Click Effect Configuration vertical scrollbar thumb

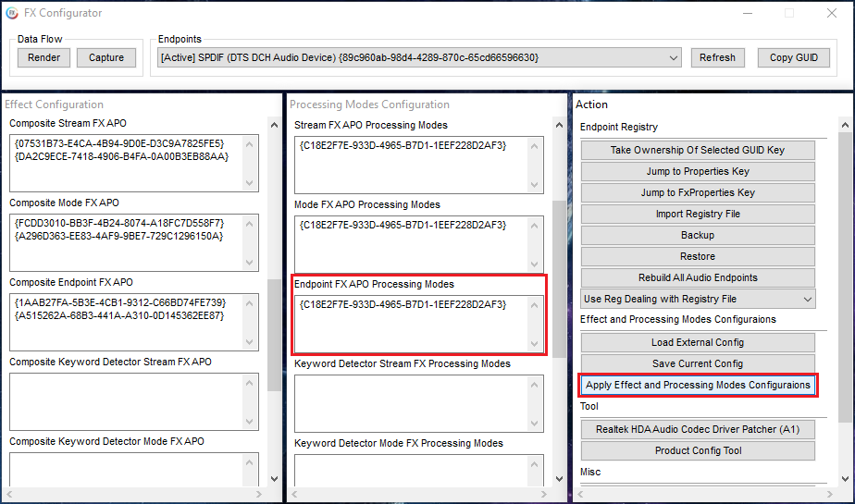point(274,335)
